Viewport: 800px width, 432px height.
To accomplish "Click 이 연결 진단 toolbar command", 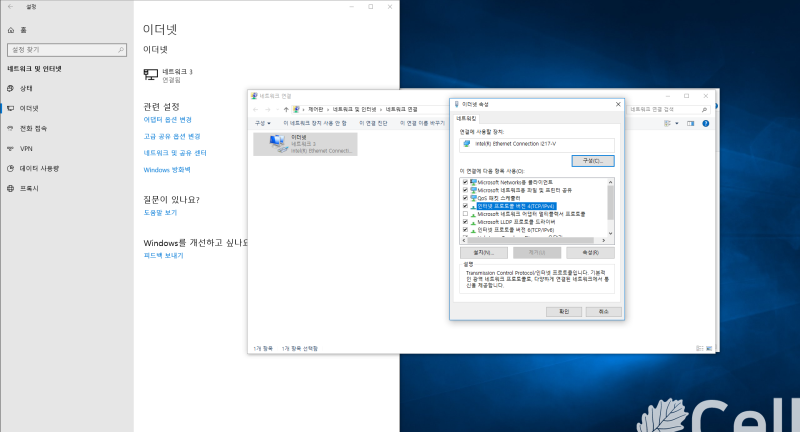I will pos(373,123).
